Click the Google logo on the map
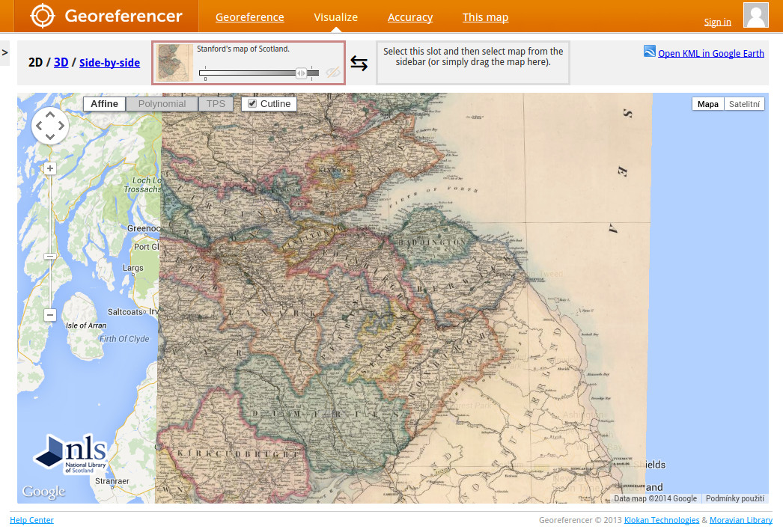Screen dimensions: 783x532 [43, 492]
